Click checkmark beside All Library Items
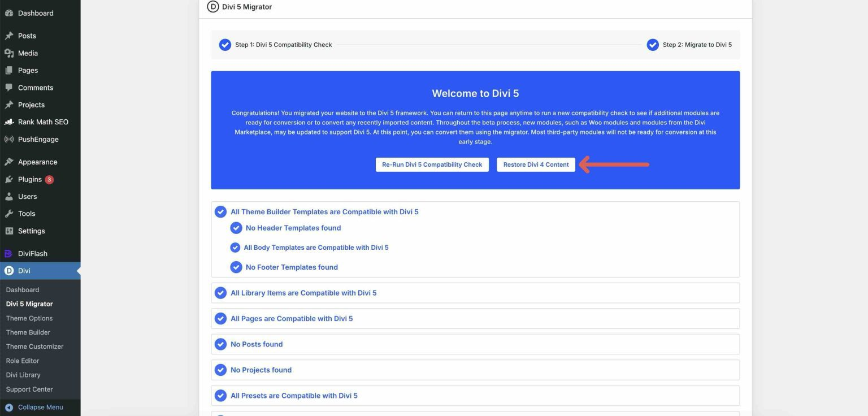The image size is (868, 416). point(220,293)
